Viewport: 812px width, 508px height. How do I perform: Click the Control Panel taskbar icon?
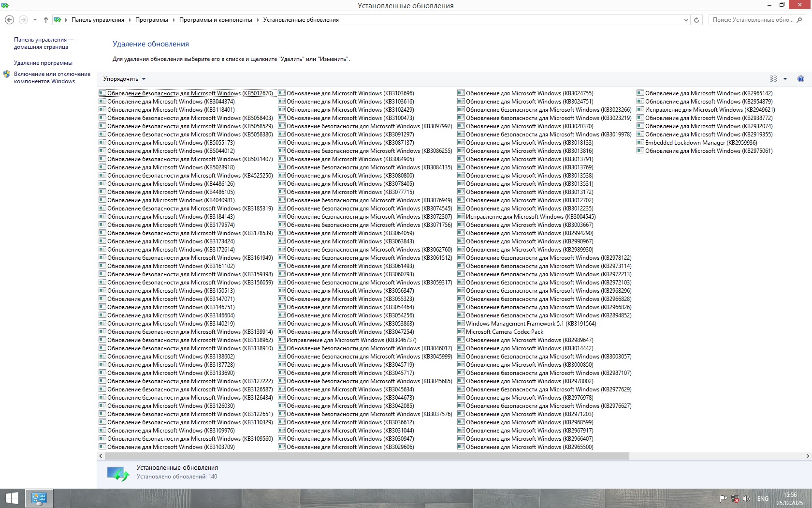click(39, 498)
